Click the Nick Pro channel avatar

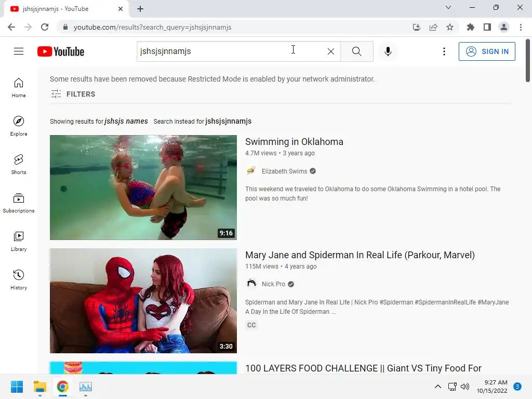251,283
